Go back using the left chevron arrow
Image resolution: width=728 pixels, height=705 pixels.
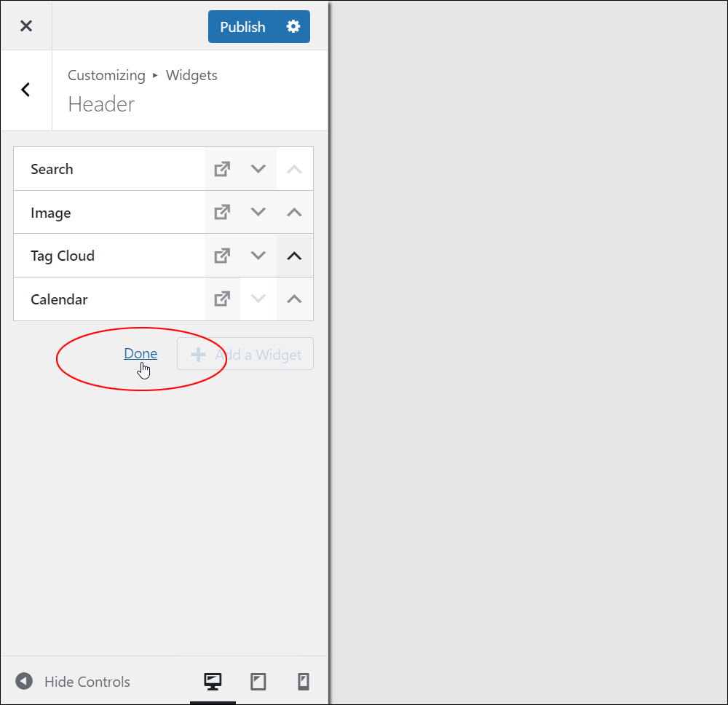tap(26, 90)
